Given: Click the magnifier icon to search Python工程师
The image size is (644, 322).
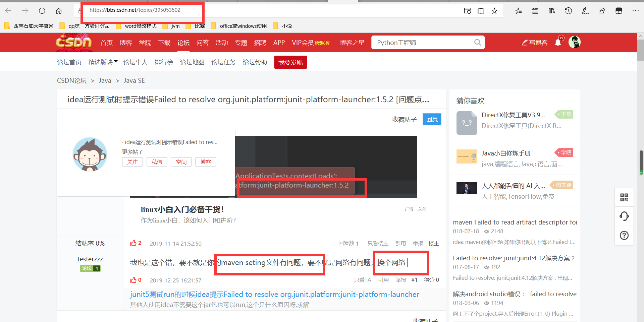Looking at the screenshot, I should [478, 42].
